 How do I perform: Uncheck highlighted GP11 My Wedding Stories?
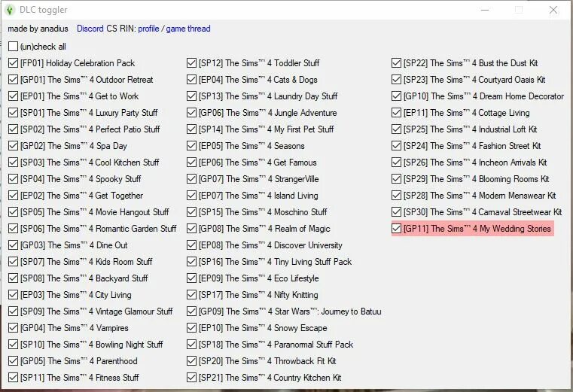tap(397, 228)
